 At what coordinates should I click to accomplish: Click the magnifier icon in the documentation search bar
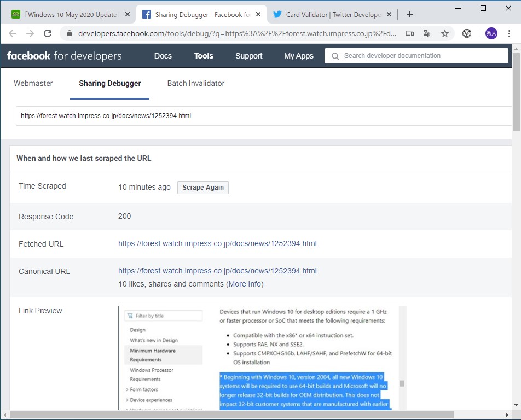point(335,55)
